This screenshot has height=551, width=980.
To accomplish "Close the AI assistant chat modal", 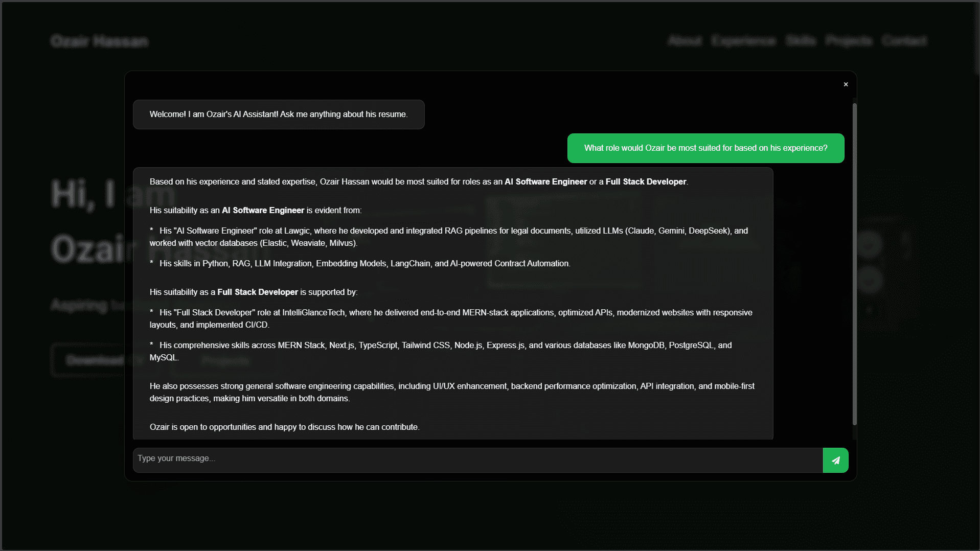I will [846, 84].
